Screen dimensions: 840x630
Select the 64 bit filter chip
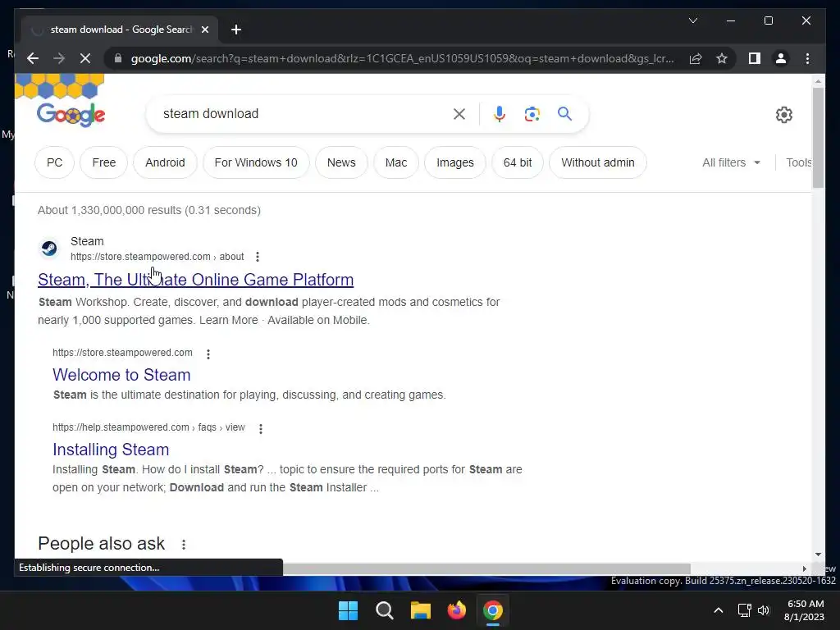518,162
